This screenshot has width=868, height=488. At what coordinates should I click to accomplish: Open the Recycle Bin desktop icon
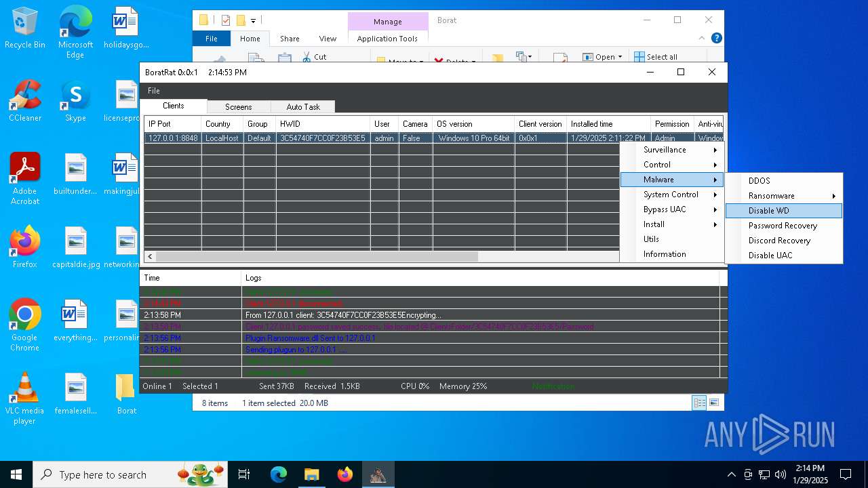tap(25, 28)
